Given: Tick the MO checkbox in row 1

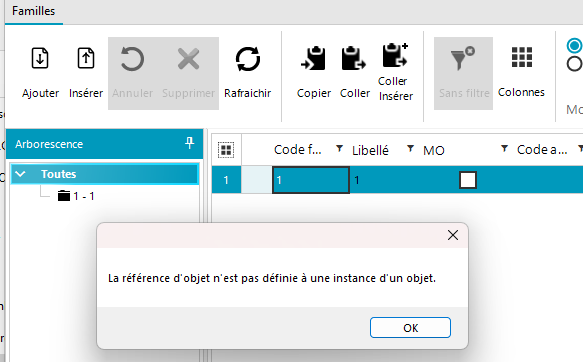Looking at the screenshot, I should [x=468, y=180].
